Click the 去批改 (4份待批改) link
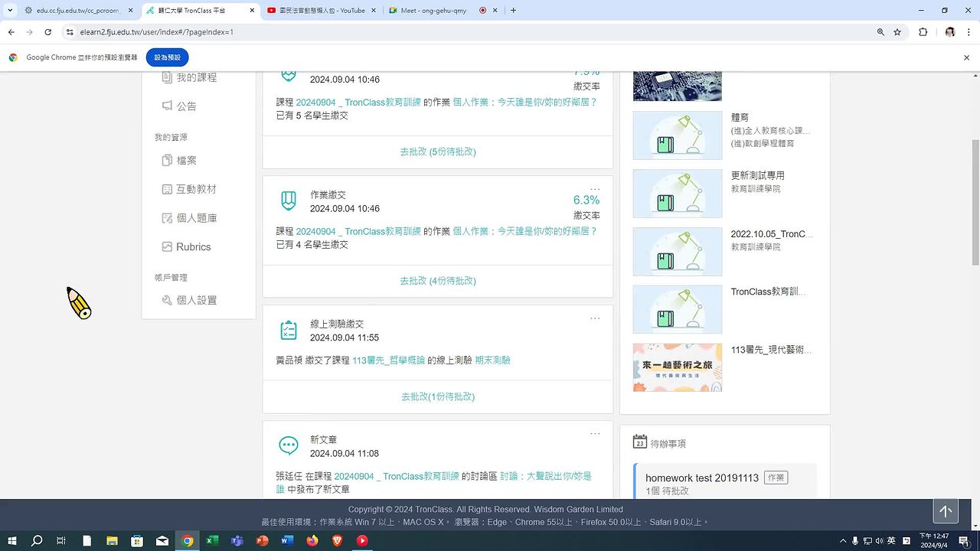Image resolution: width=980 pixels, height=551 pixels. (x=438, y=281)
